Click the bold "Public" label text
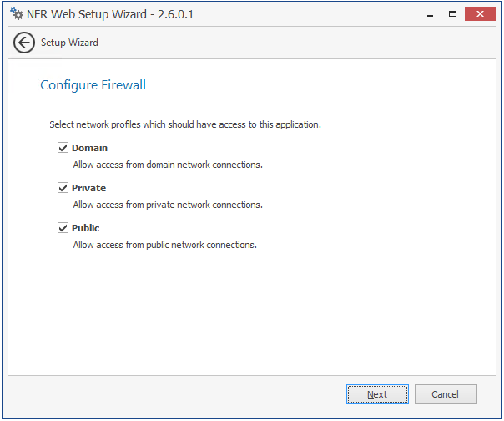504x421 pixels. pos(85,228)
